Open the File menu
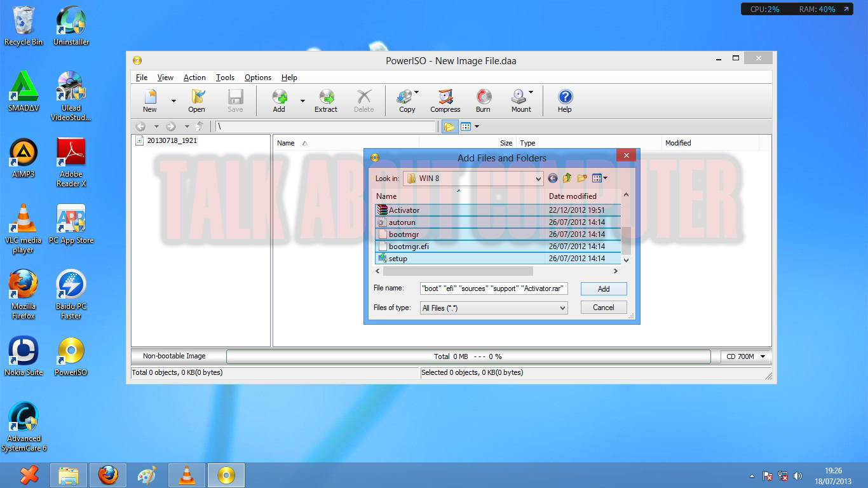The height and width of the screenshot is (488, 868). tap(142, 78)
